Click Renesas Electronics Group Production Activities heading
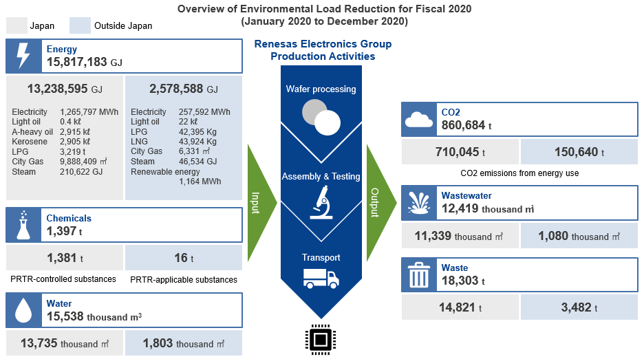644x359 pixels. click(323, 50)
